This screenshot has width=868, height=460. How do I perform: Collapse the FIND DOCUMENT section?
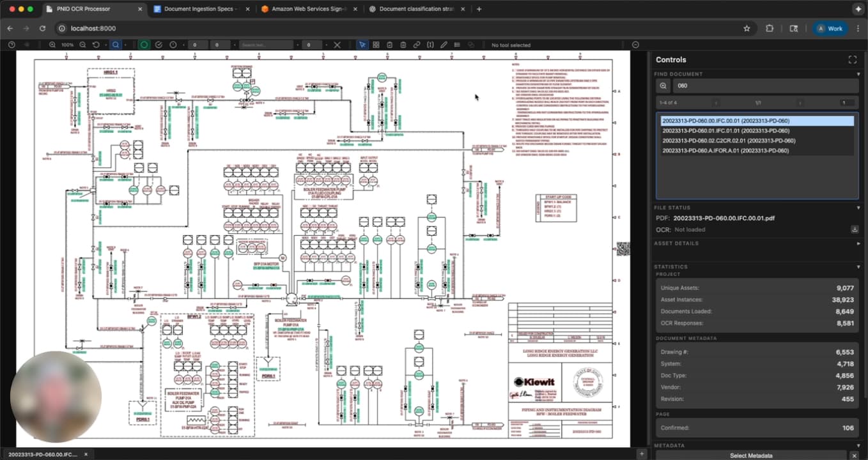(x=857, y=73)
